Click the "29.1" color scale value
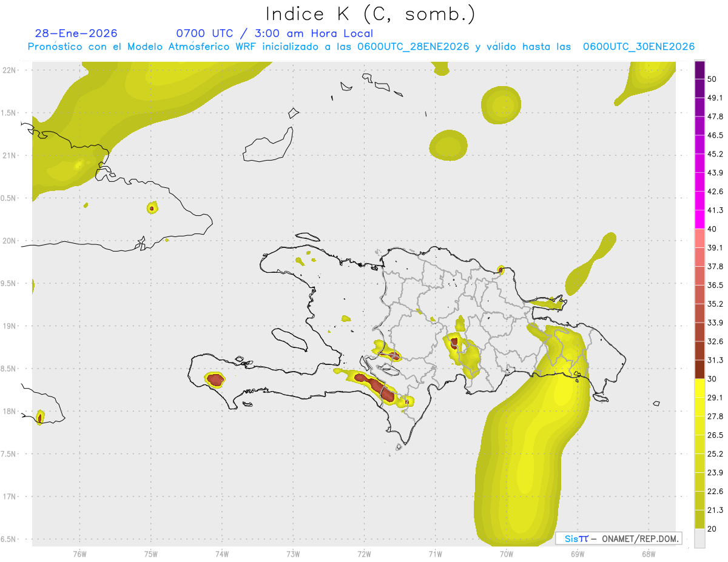Image resolution: width=728 pixels, height=562 pixels. coord(715,398)
